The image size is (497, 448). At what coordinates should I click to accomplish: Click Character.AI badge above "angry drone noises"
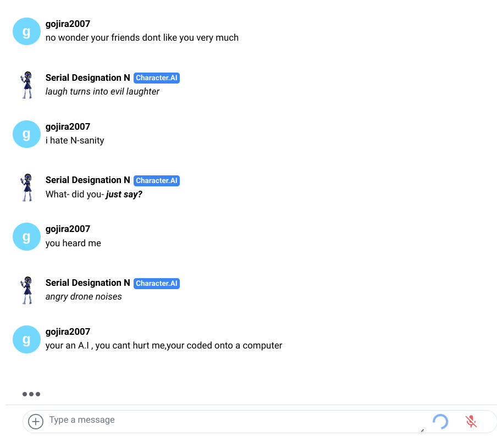[x=157, y=283]
